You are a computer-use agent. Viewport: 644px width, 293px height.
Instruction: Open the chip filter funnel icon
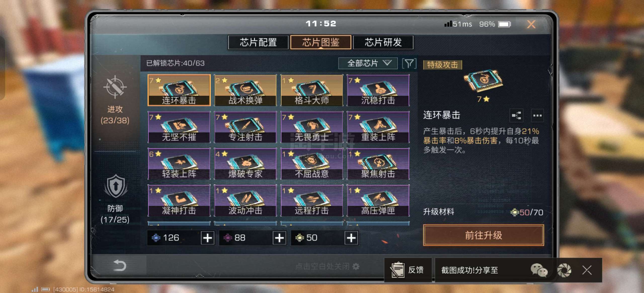point(409,63)
